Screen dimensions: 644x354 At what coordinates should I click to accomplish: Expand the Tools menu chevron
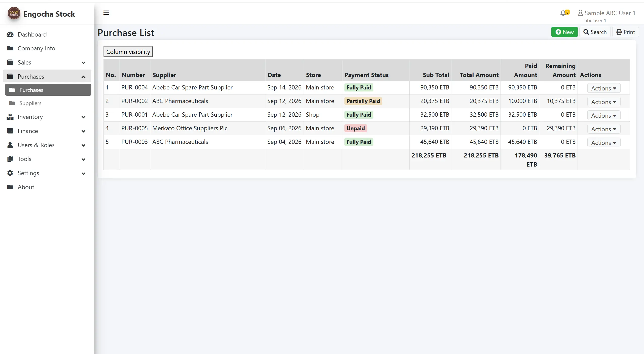(84, 159)
